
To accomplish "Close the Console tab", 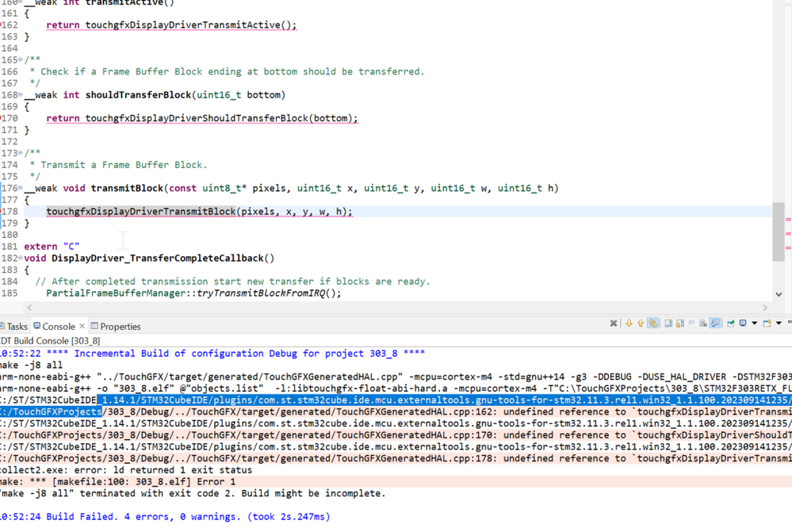I will click(82, 326).
